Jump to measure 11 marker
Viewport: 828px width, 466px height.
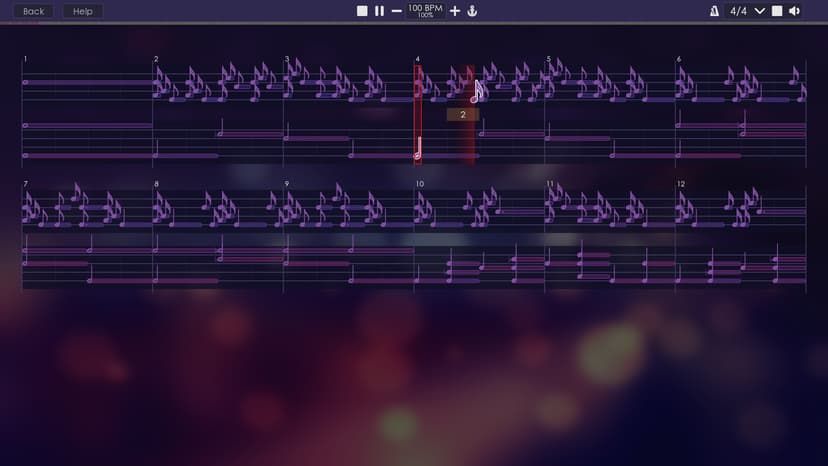pyautogui.click(x=550, y=184)
